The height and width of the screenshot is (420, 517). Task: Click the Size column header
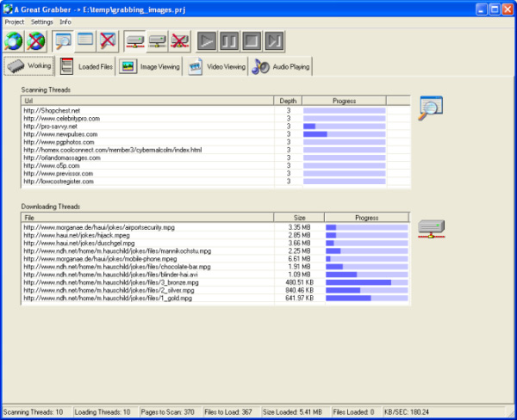pyautogui.click(x=298, y=218)
